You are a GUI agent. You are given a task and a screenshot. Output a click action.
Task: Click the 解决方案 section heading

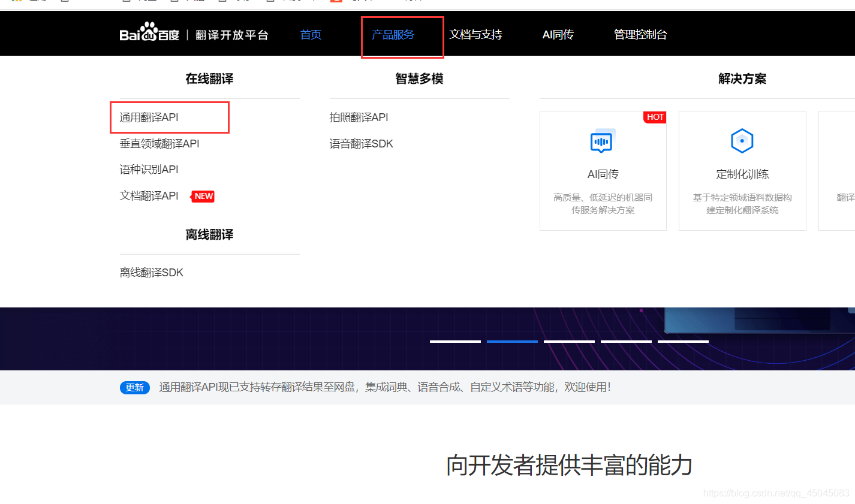coord(742,79)
